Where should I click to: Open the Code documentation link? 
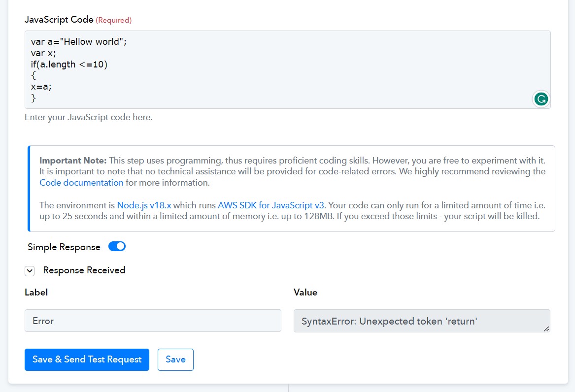81,182
